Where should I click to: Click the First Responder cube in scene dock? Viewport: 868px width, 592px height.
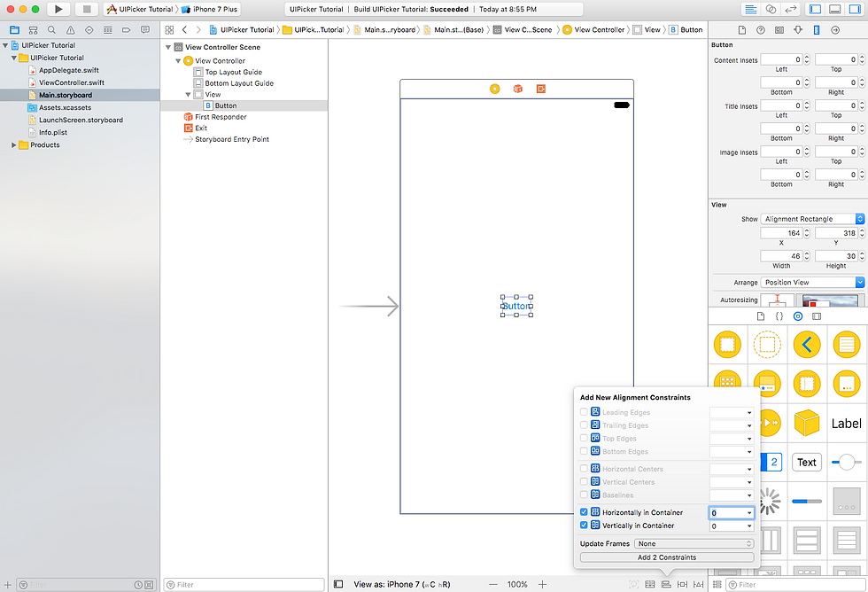point(518,89)
